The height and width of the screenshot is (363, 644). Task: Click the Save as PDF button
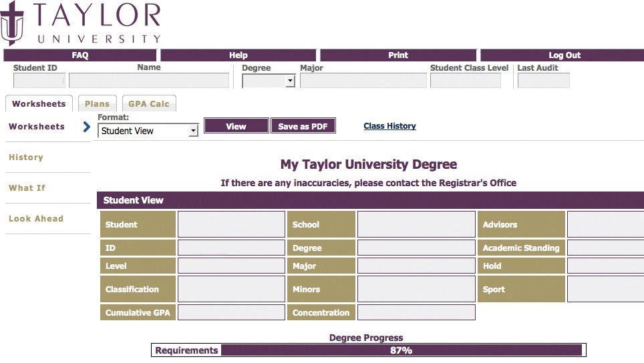(303, 126)
